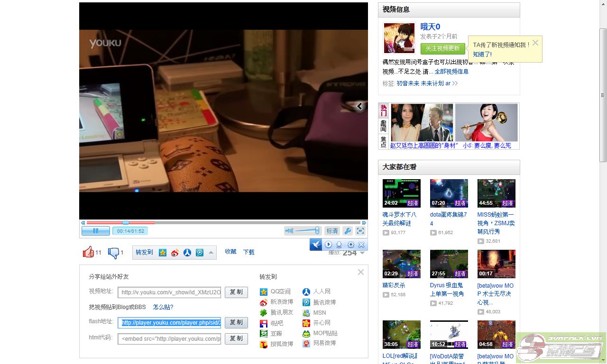Copy the flash地址 with its 复制 button
This screenshot has width=607, height=364.
236,322
